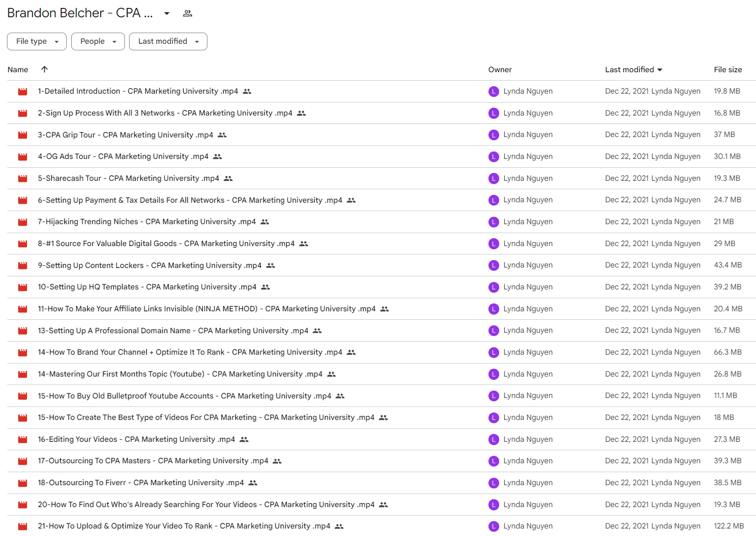
Task: Select file 5-Sharecash Tour - CPA Marketing University
Action: (128, 179)
